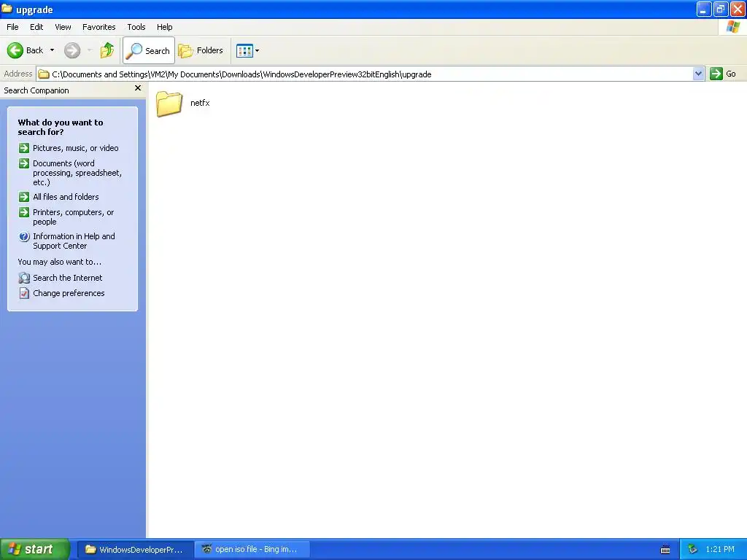Click the address bar path field
Viewport: 747px width, 560px height.
(x=365, y=74)
